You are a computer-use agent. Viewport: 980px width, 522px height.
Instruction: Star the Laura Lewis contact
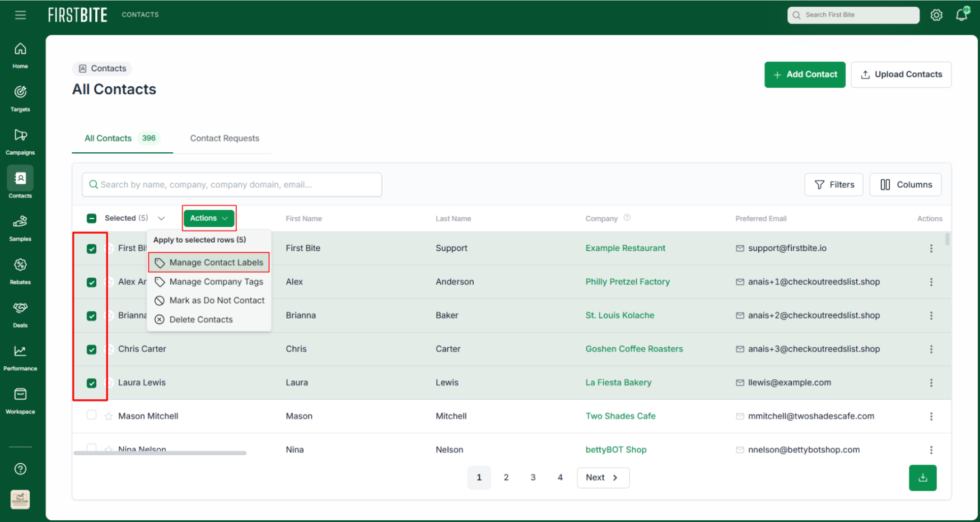110,383
